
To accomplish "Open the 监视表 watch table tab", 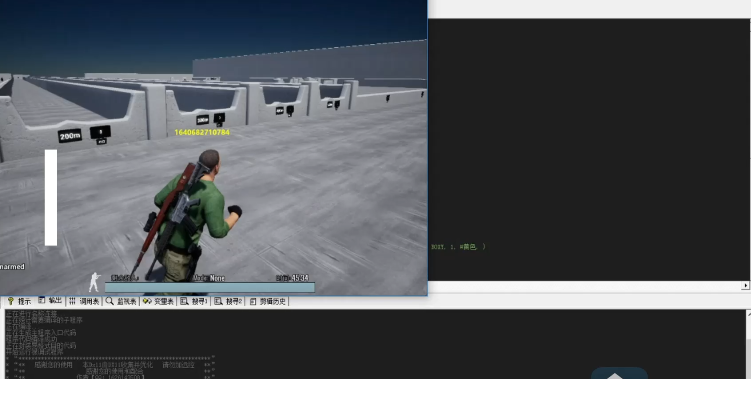I will 121,301.
